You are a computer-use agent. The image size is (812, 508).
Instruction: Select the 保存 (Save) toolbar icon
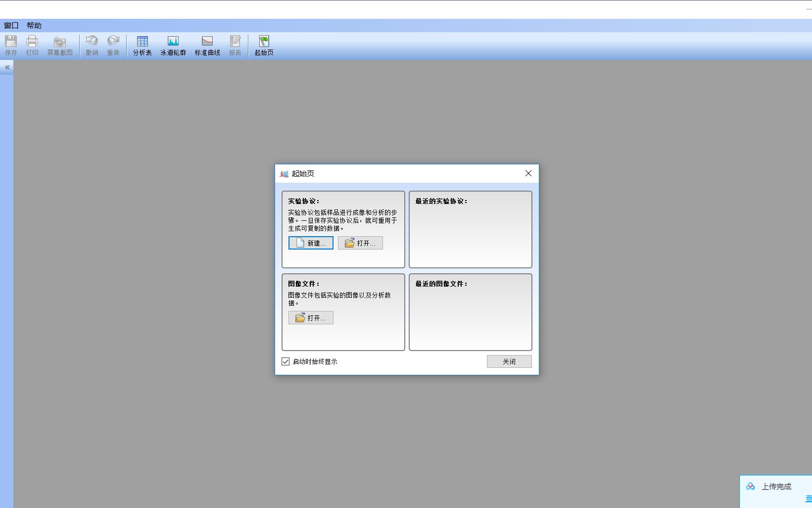[x=10, y=45]
